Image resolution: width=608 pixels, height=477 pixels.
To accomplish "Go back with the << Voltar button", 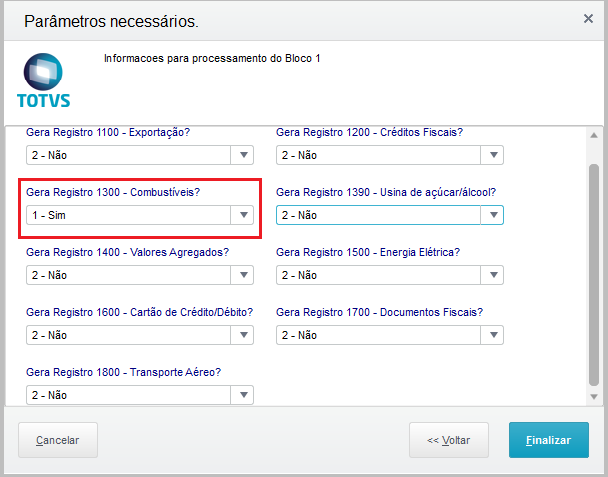I will [449, 440].
